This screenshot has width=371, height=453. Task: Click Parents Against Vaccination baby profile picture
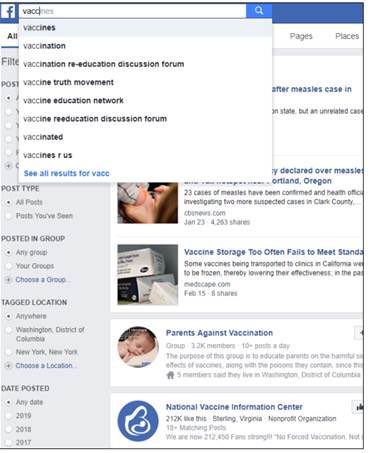pyautogui.click(x=138, y=347)
